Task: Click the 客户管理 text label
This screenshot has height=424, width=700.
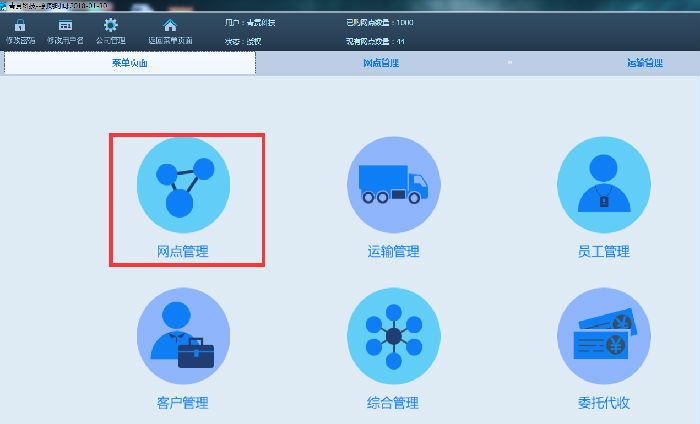Action: pyautogui.click(x=183, y=403)
